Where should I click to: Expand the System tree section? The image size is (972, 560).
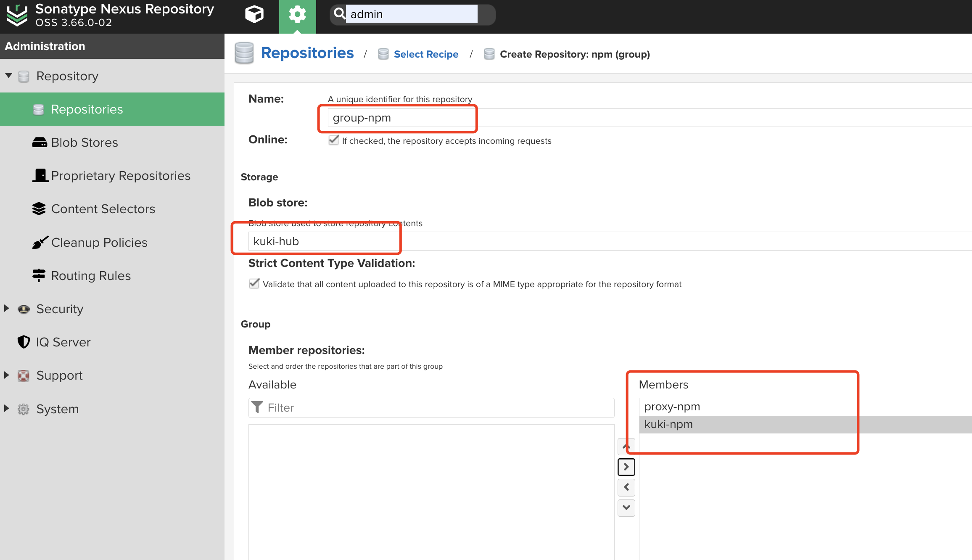coord(7,408)
